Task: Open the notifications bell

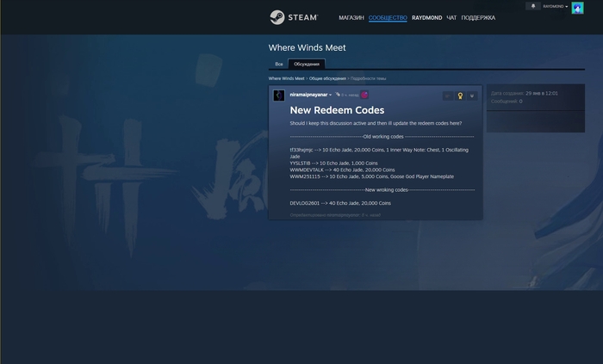Action: tap(533, 6)
